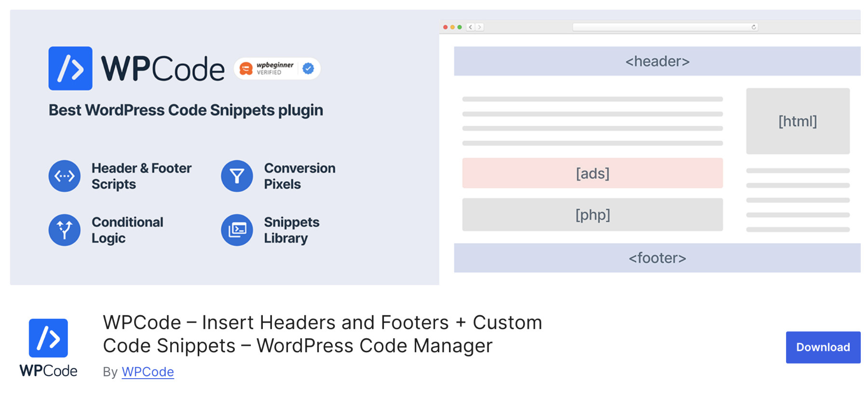Click the Conversion Pixels funnel icon
The image size is (868, 397).
pos(237,176)
